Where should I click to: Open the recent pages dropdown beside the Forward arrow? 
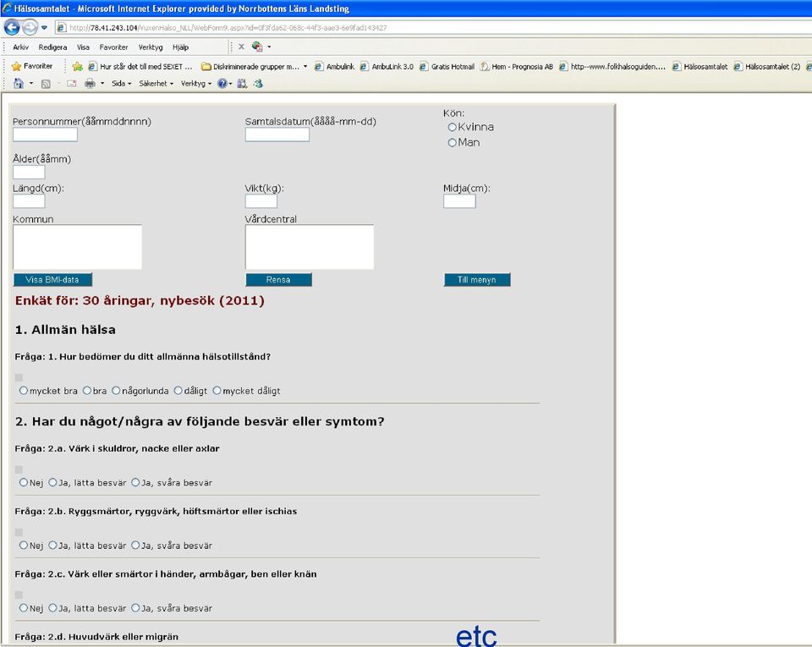point(45,27)
